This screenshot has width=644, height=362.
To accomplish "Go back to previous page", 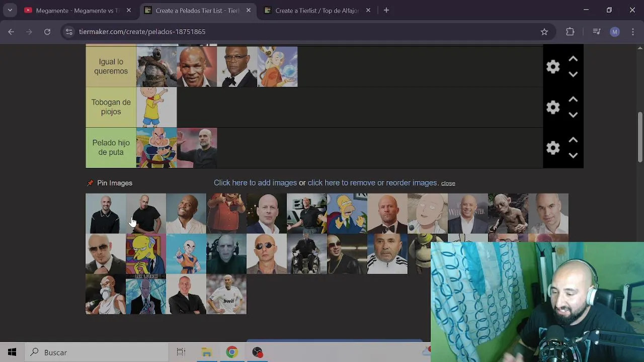I will tap(11, 32).
